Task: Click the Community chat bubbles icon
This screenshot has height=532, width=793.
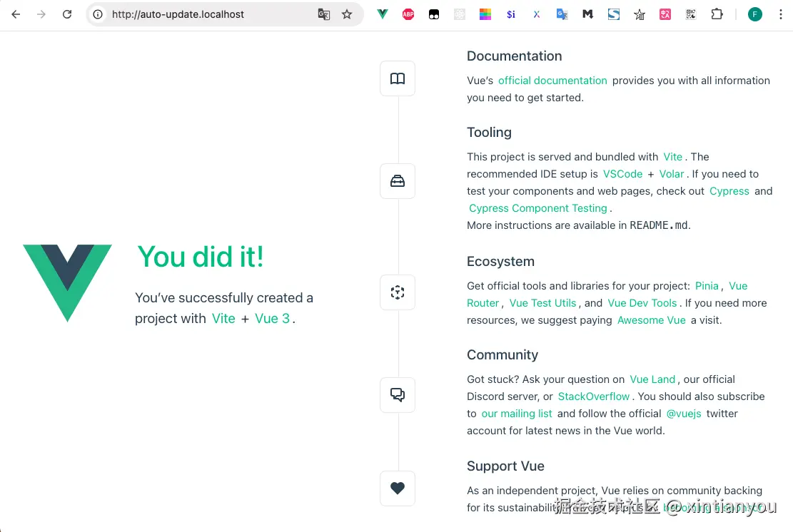Action: coord(398,394)
